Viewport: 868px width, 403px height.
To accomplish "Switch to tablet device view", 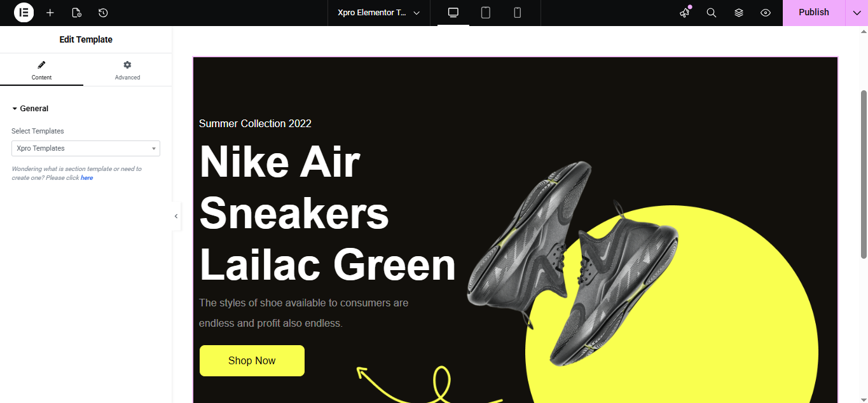I will [486, 13].
